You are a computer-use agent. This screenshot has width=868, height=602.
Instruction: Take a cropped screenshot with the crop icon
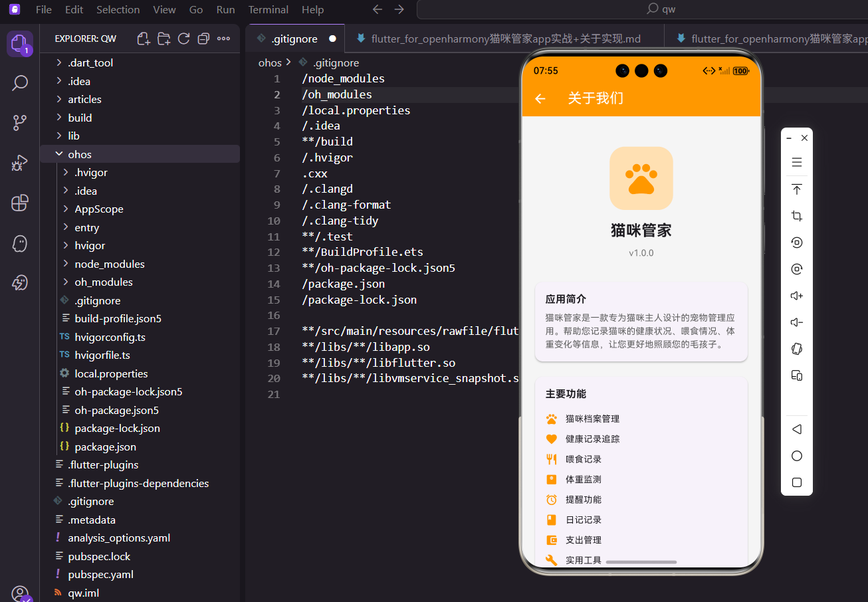pyautogui.click(x=797, y=215)
